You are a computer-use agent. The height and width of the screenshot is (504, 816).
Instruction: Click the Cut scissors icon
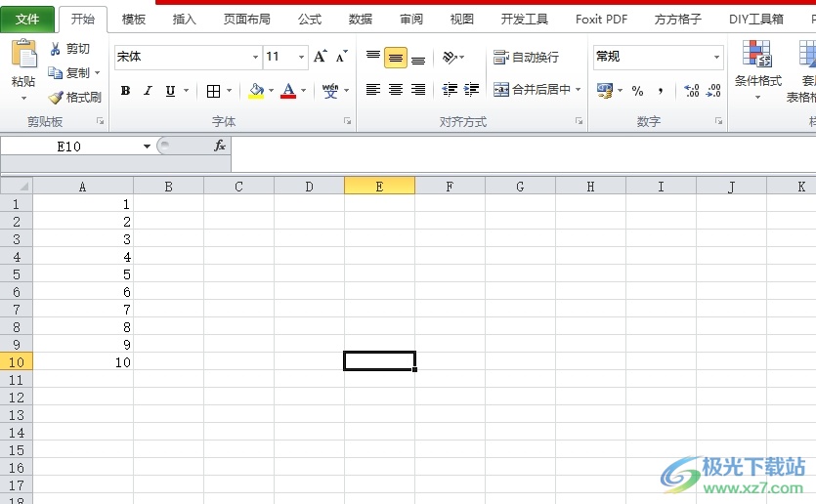[56, 49]
